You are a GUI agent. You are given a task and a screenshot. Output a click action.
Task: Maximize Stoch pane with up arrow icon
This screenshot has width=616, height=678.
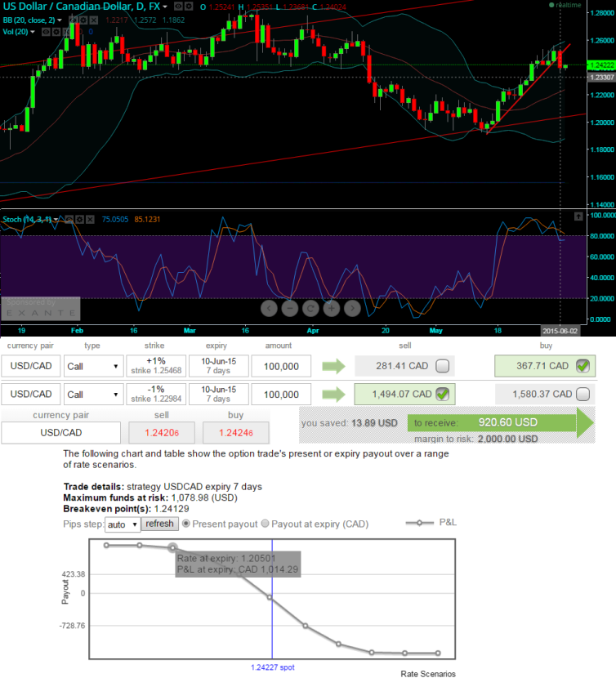pyautogui.click(x=578, y=216)
